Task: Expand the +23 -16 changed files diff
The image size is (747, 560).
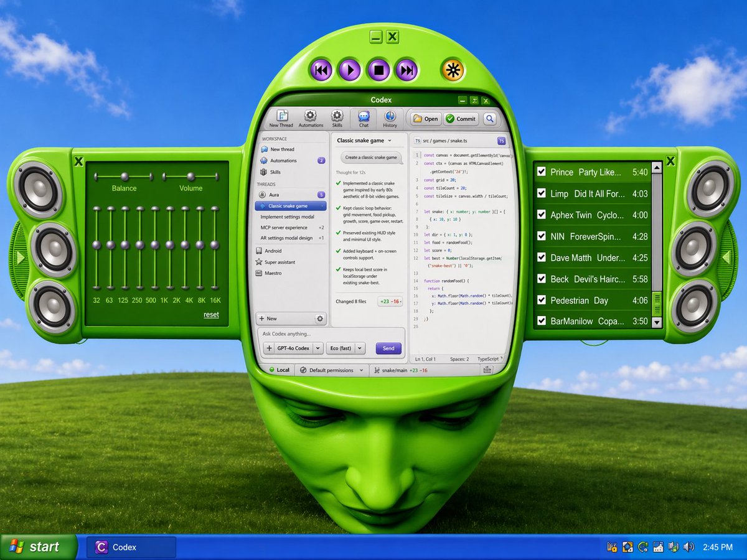Action: click(x=390, y=301)
